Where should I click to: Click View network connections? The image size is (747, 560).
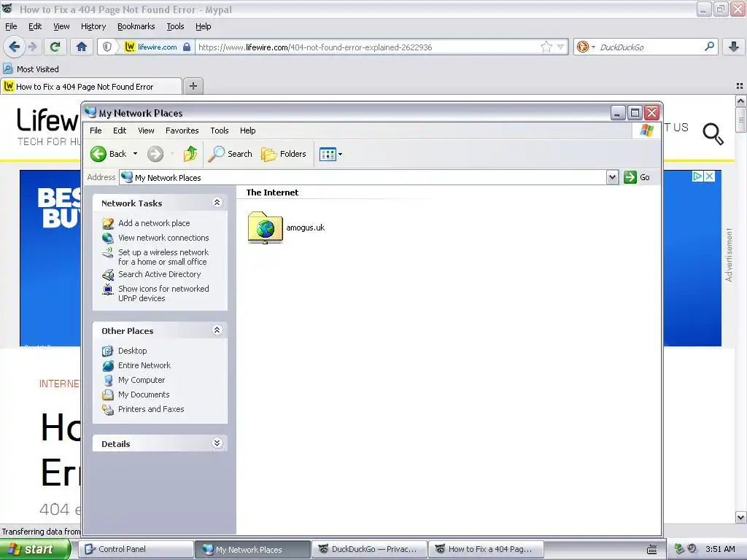pyautogui.click(x=163, y=238)
